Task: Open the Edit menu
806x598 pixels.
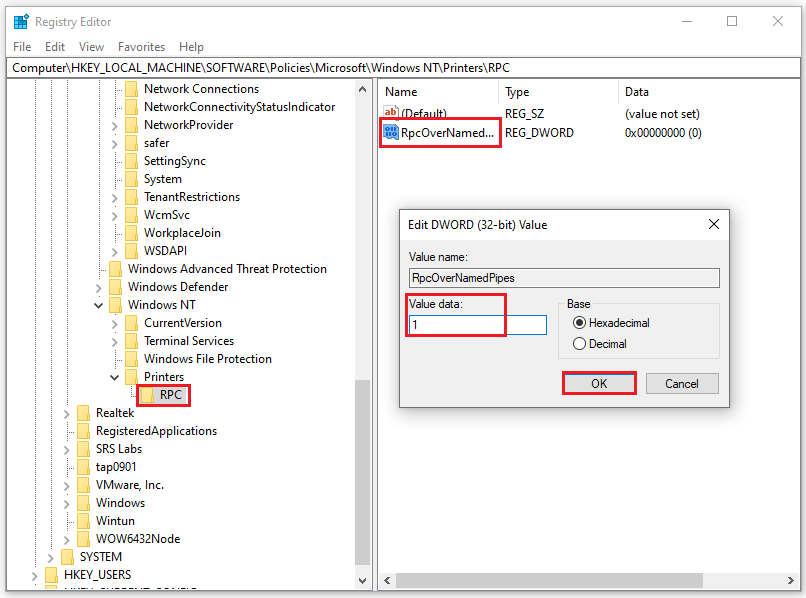Action: 55,47
